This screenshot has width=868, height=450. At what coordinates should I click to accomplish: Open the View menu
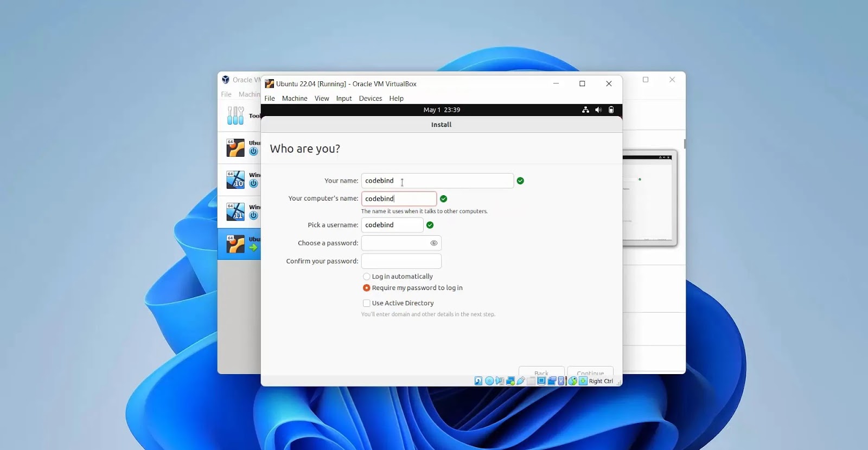(322, 98)
